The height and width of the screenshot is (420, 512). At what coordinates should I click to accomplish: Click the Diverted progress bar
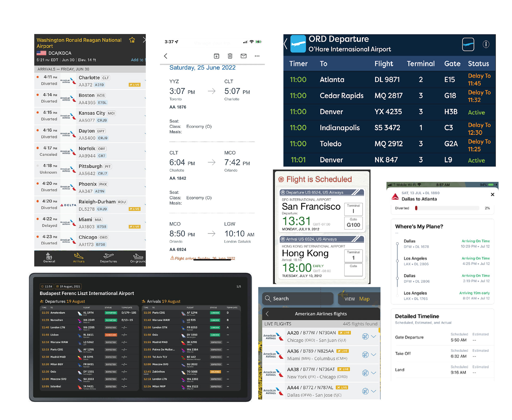point(447,208)
